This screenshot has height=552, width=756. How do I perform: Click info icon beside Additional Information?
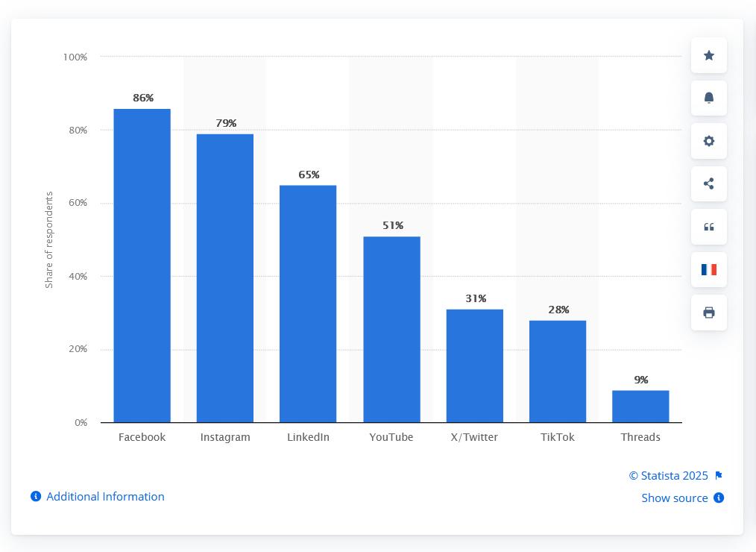click(36, 497)
